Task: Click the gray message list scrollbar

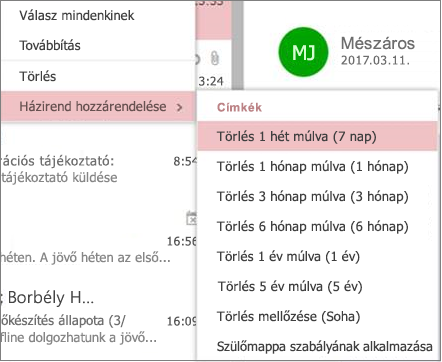Action: tap(237, 45)
